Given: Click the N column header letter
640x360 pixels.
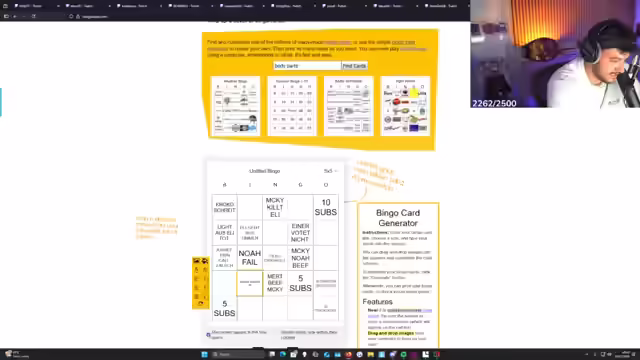Looking at the screenshot, I should point(275,185).
